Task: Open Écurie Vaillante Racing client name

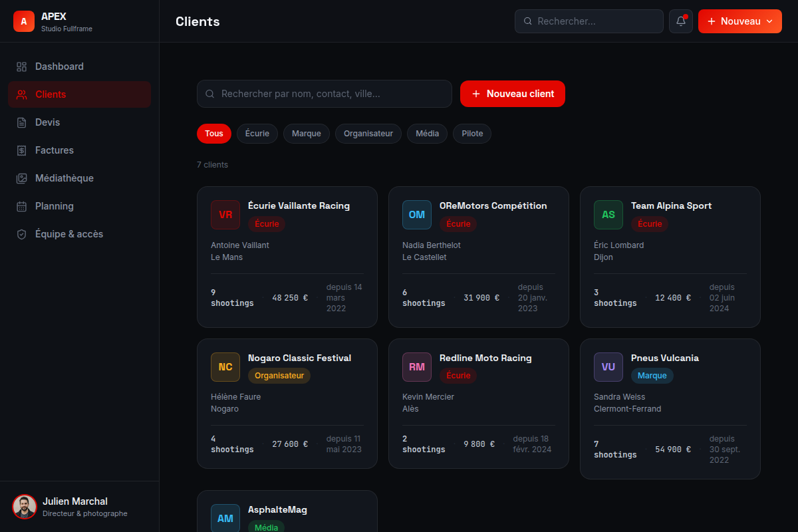Action: click(299, 206)
